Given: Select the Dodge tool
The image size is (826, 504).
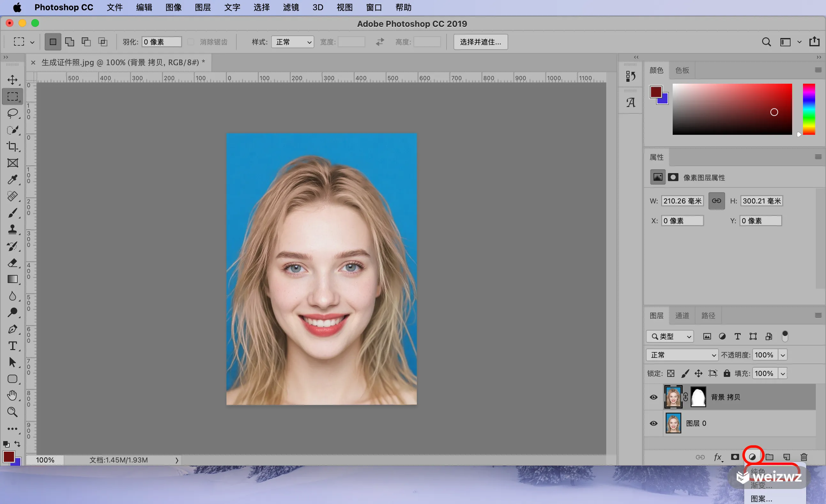Looking at the screenshot, I should pyautogui.click(x=12, y=313).
